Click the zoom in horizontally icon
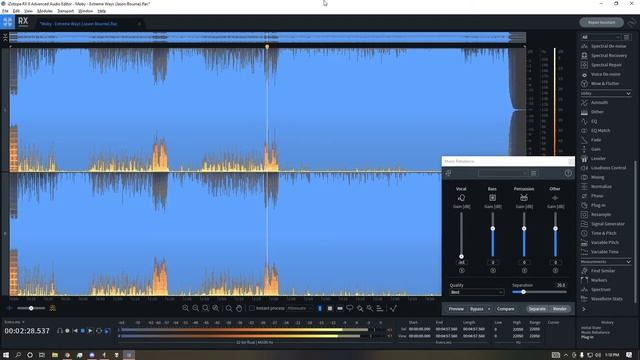 (x=186, y=309)
